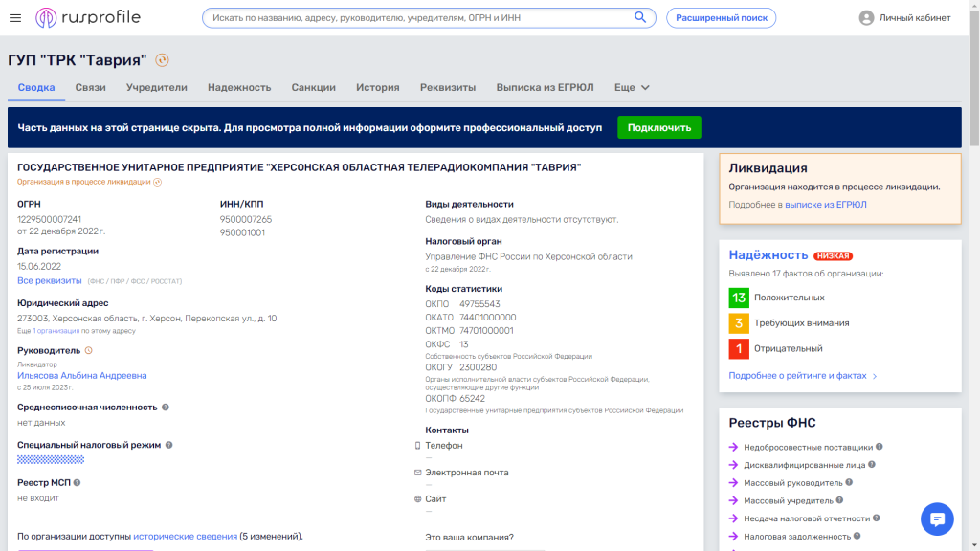Open the hamburger menu icon

14,18
